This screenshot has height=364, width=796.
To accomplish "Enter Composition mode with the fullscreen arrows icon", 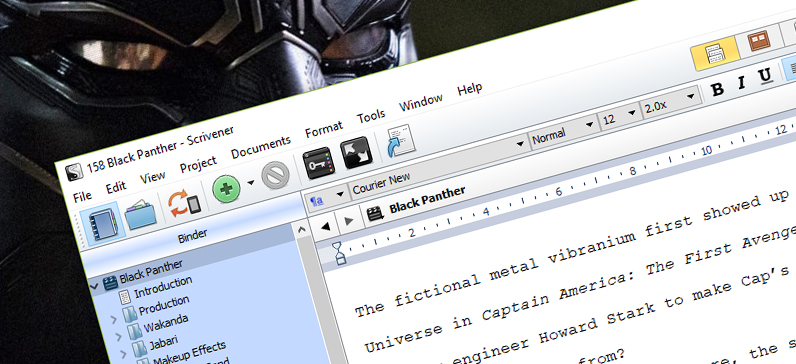I will 356,153.
